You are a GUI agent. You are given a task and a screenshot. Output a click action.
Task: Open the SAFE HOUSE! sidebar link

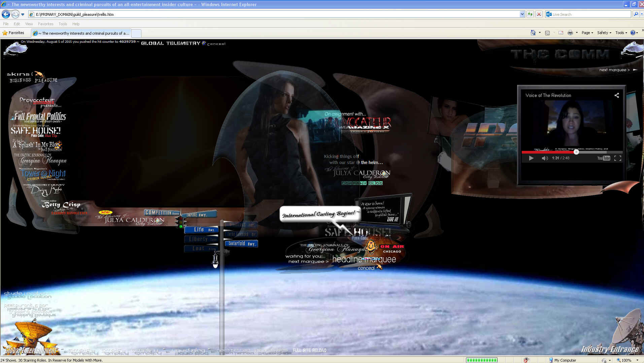[35, 131]
